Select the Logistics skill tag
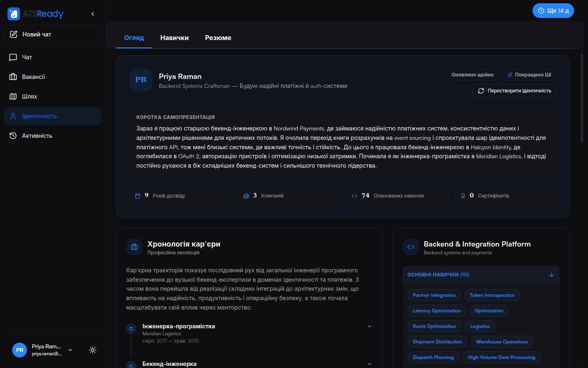588x368 pixels. coord(480,326)
